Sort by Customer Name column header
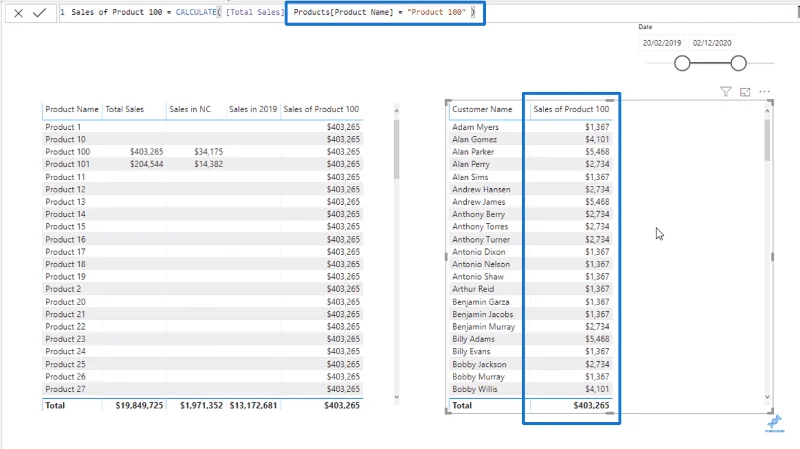The height and width of the screenshot is (449, 800). point(482,109)
